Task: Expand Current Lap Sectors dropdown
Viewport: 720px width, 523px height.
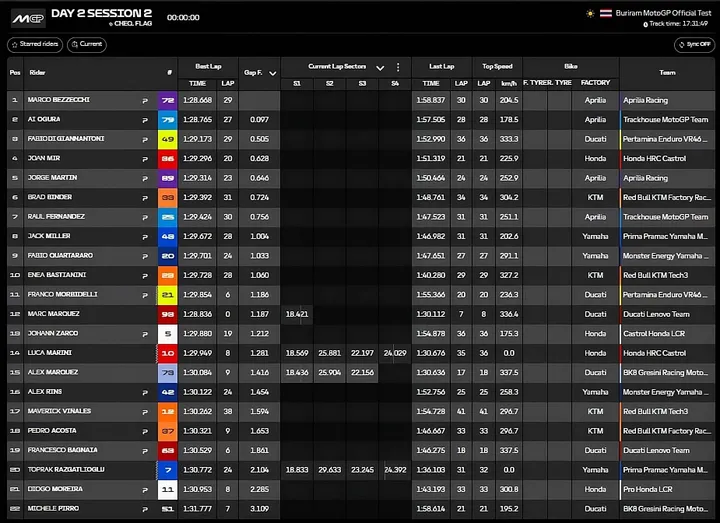Action: click(380, 68)
